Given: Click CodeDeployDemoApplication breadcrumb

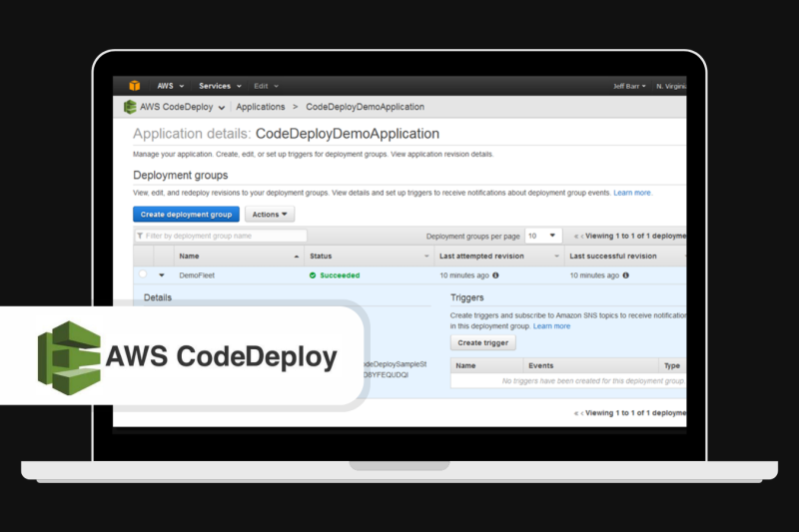Looking at the screenshot, I should [365, 107].
